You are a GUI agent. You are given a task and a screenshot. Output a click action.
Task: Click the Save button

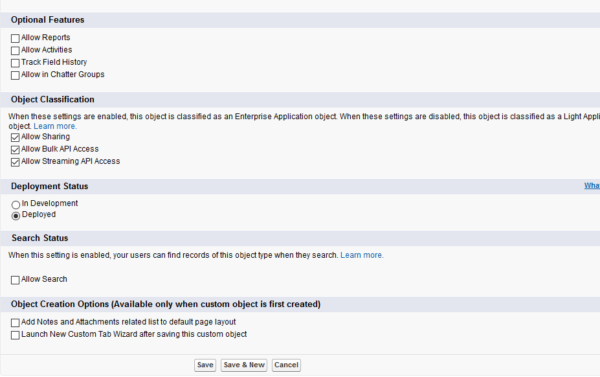coord(205,365)
